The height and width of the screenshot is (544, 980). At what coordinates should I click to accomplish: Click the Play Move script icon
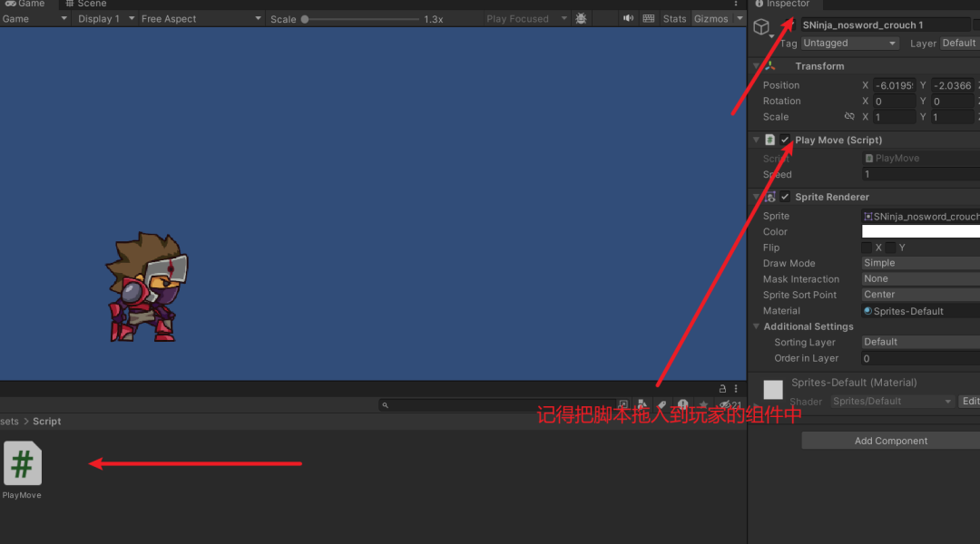(x=770, y=140)
